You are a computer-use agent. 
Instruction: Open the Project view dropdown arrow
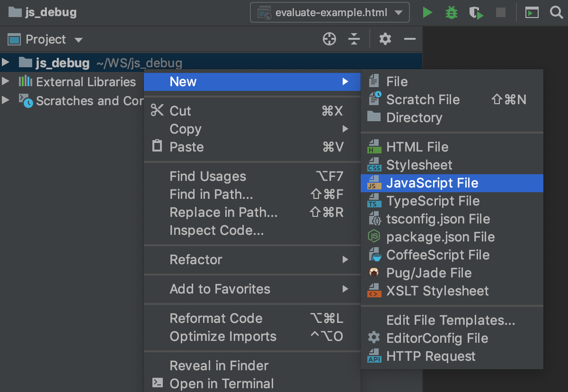79,40
